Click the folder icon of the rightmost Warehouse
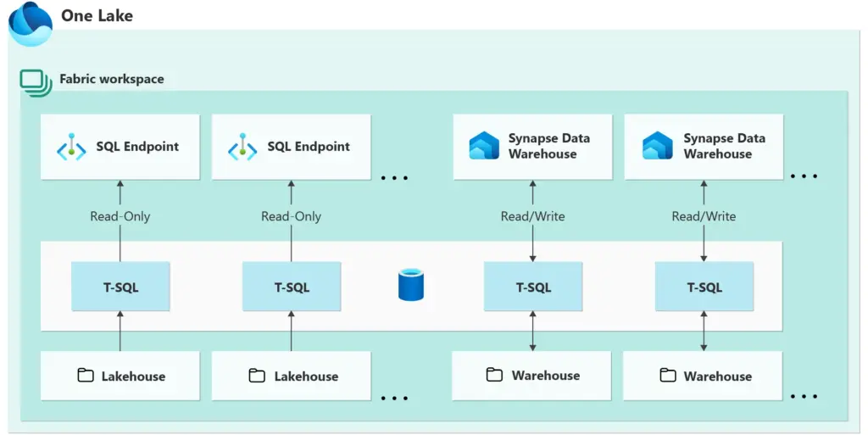 point(667,375)
